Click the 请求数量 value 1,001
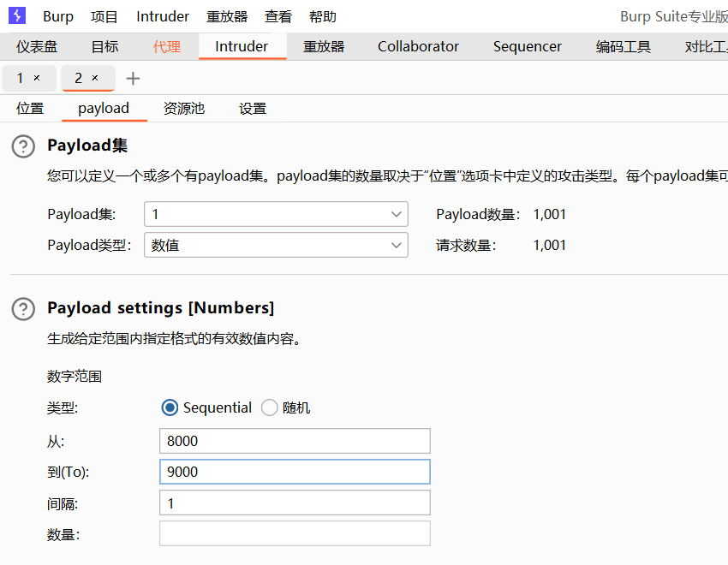The width and height of the screenshot is (728, 565). [549, 245]
